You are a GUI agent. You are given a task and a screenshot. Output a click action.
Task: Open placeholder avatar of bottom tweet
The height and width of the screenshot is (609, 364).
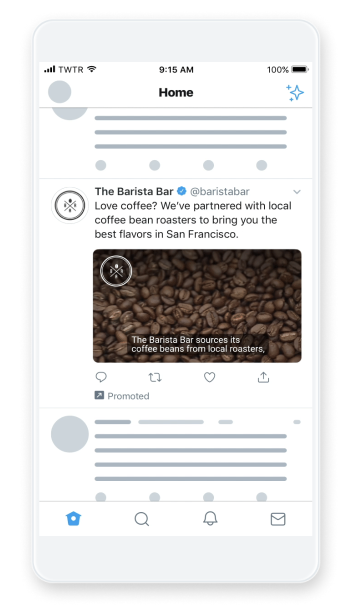70,434
